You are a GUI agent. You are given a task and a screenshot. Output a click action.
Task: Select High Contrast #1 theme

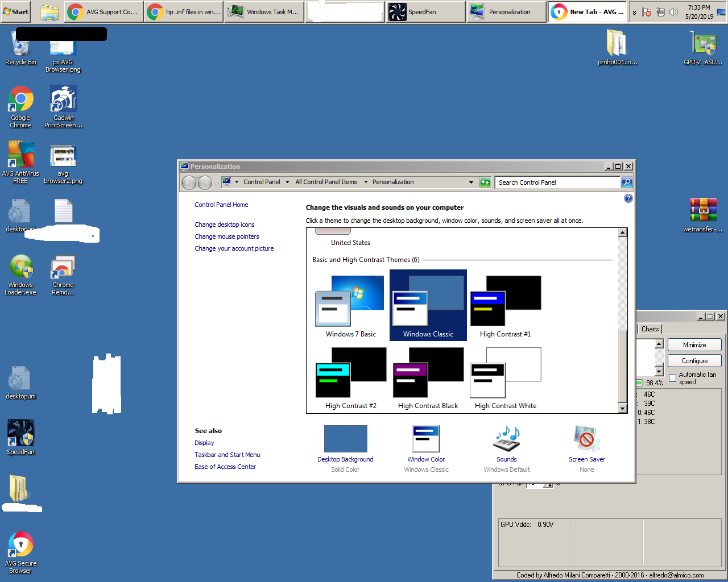coord(505,306)
